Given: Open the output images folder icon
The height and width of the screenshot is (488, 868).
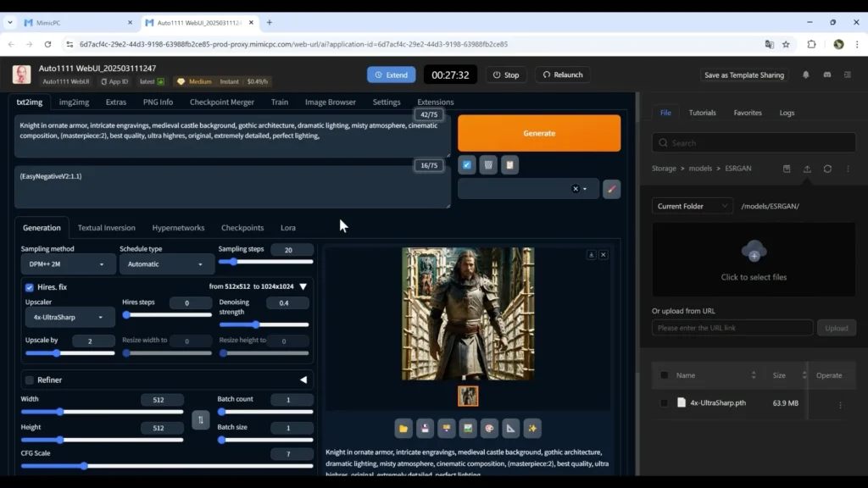Looking at the screenshot, I should 404,428.
